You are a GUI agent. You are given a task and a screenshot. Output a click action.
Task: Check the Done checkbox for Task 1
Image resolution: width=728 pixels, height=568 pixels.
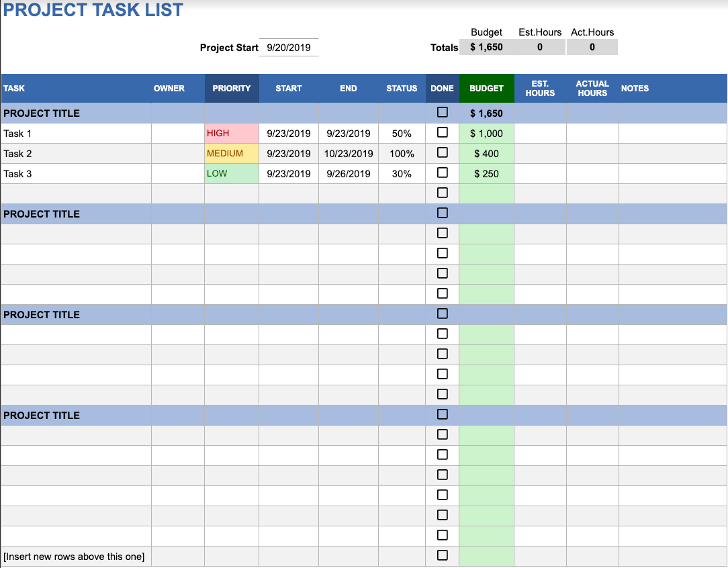(442, 132)
